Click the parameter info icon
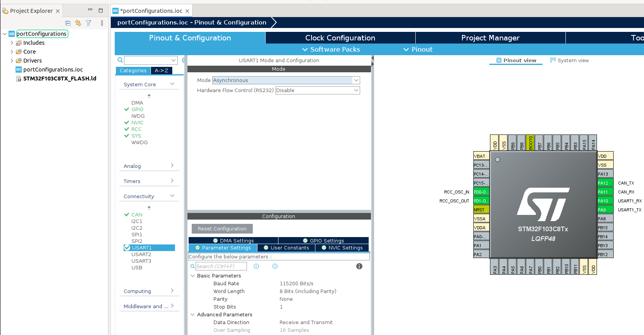The image size is (644, 335). click(x=359, y=266)
